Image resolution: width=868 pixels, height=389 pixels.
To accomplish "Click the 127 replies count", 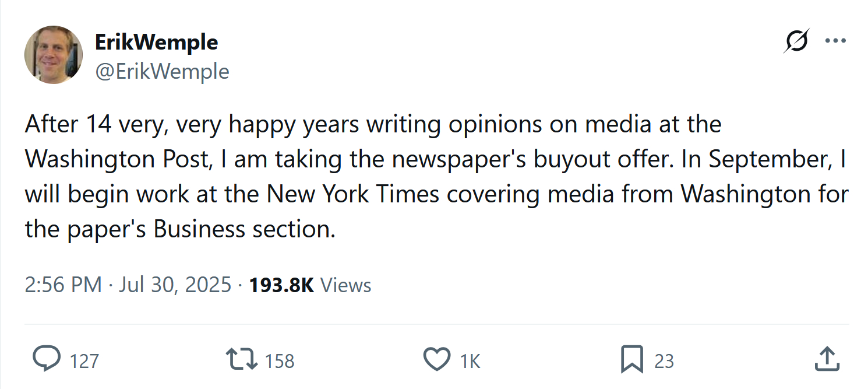I will [x=84, y=361].
